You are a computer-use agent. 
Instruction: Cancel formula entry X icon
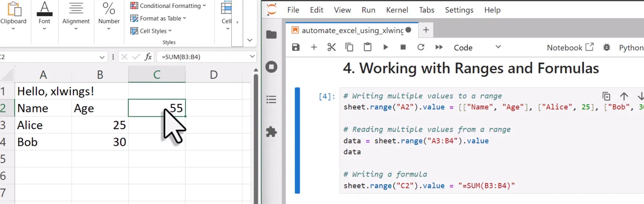125,57
